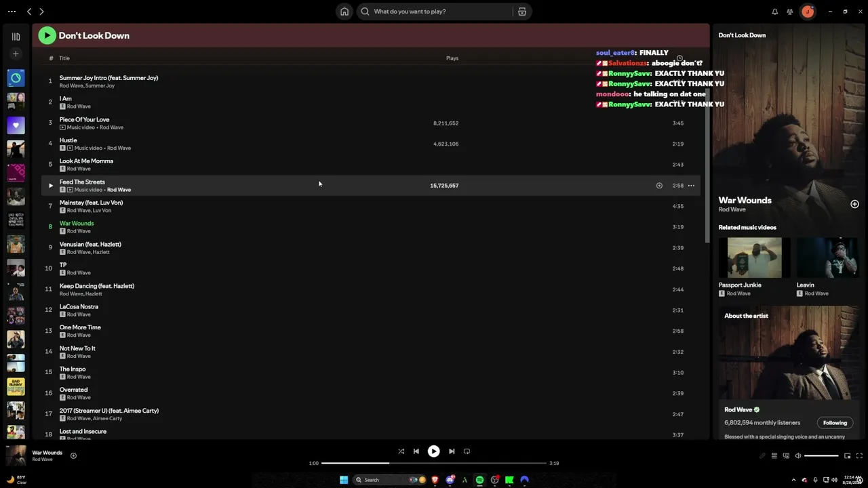The width and height of the screenshot is (868, 488).
Task: Seek in the song progress bar
Action: pyautogui.click(x=434, y=463)
